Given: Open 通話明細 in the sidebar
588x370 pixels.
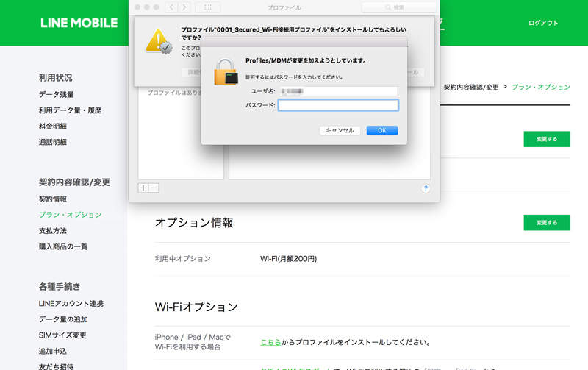Looking at the screenshot, I should 52,142.
